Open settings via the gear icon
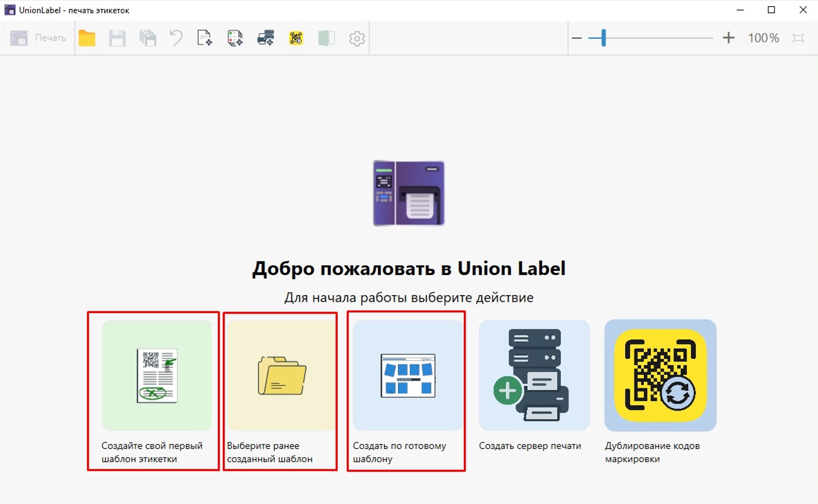Image resolution: width=818 pixels, height=504 pixels. coord(357,38)
